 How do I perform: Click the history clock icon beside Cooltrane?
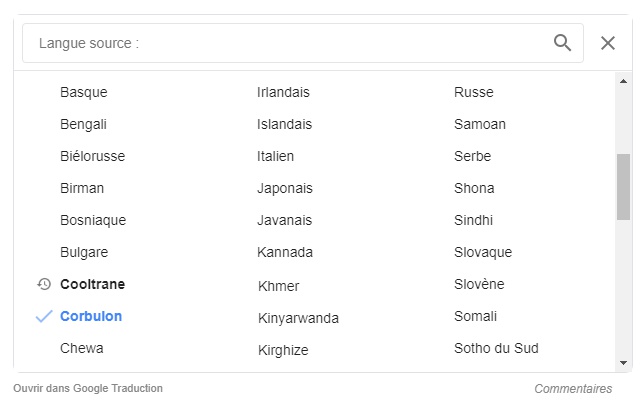[44, 284]
